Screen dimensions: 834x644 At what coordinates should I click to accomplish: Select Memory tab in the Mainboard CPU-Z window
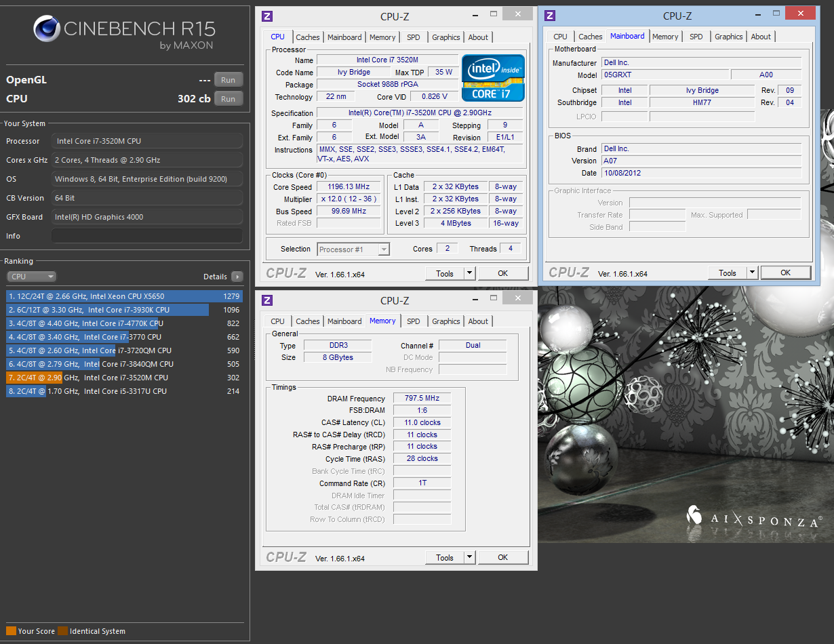pyautogui.click(x=665, y=37)
